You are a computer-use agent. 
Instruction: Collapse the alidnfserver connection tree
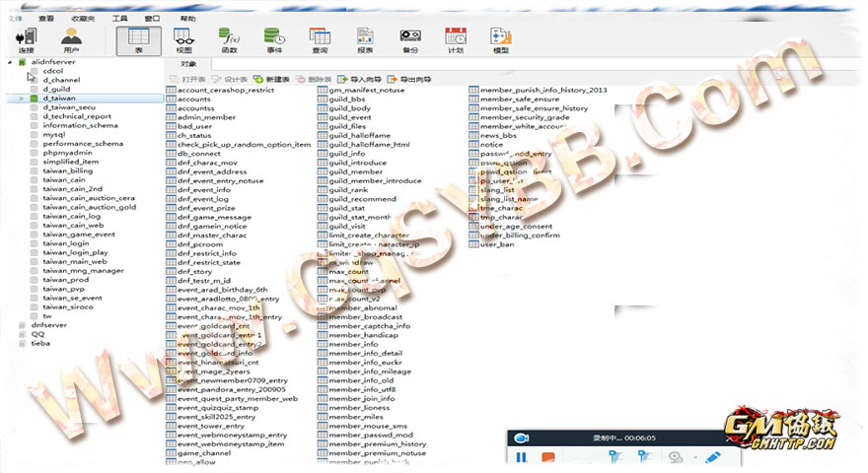[10, 62]
